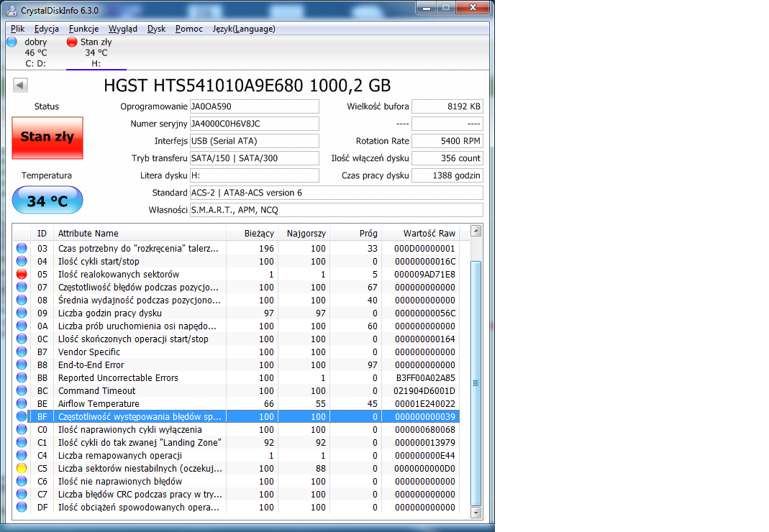
Task: Select row Ilość realokowanych sektorów
Action: pyautogui.click(x=235, y=274)
